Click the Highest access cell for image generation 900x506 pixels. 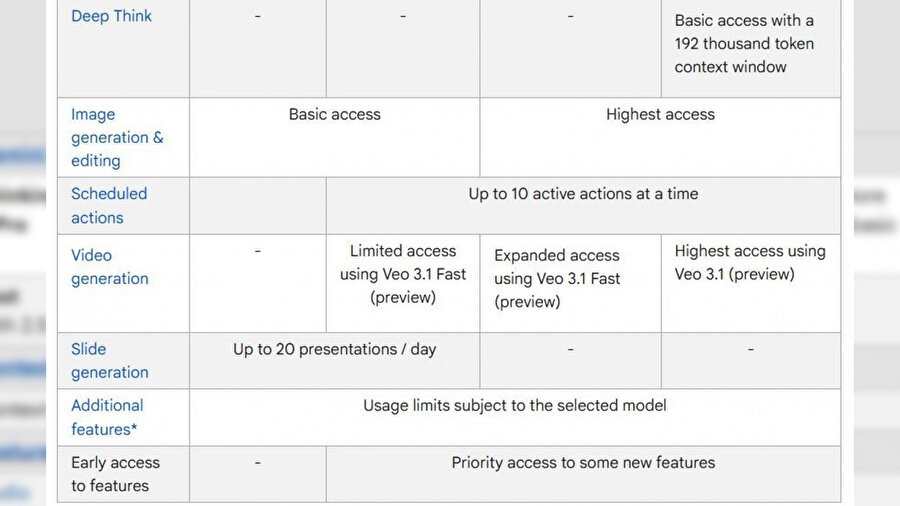(x=660, y=114)
